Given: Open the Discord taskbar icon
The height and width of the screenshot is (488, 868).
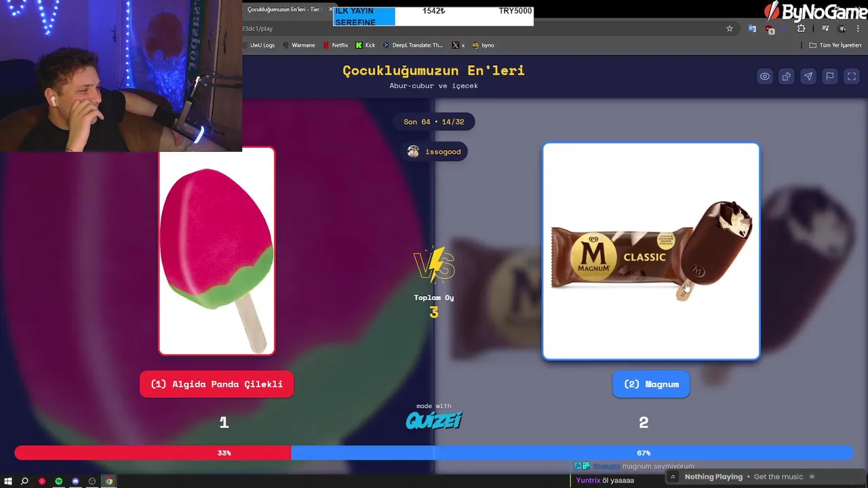Looking at the screenshot, I should coord(75,481).
